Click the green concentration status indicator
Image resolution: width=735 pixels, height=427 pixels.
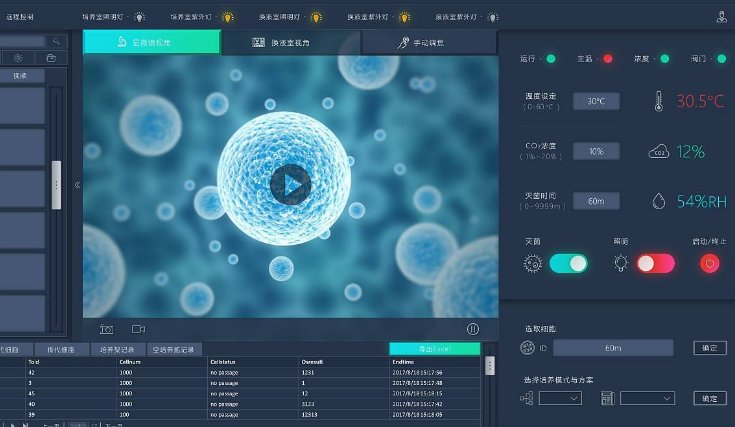[x=665, y=59]
